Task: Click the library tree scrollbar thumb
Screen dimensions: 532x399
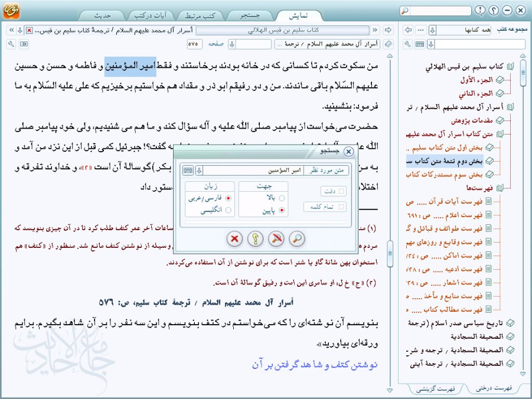Action: point(523,72)
